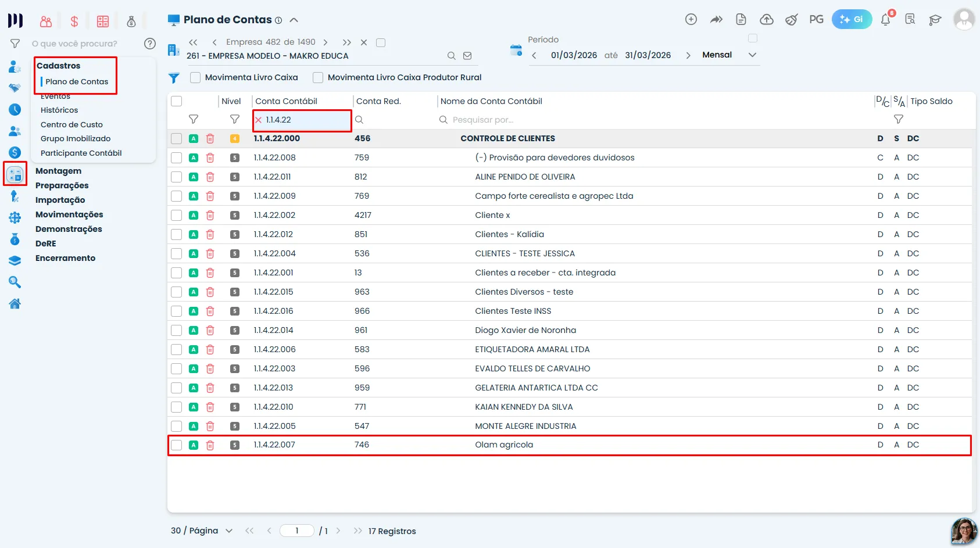Open the 30 / Página size dropdown
980x548 pixels.
click(202, 531)
